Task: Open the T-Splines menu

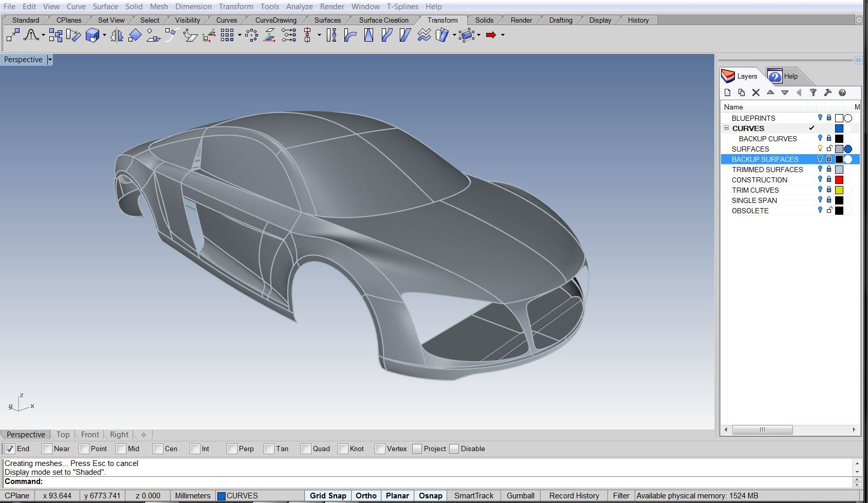Action: (x=403, y=7)
